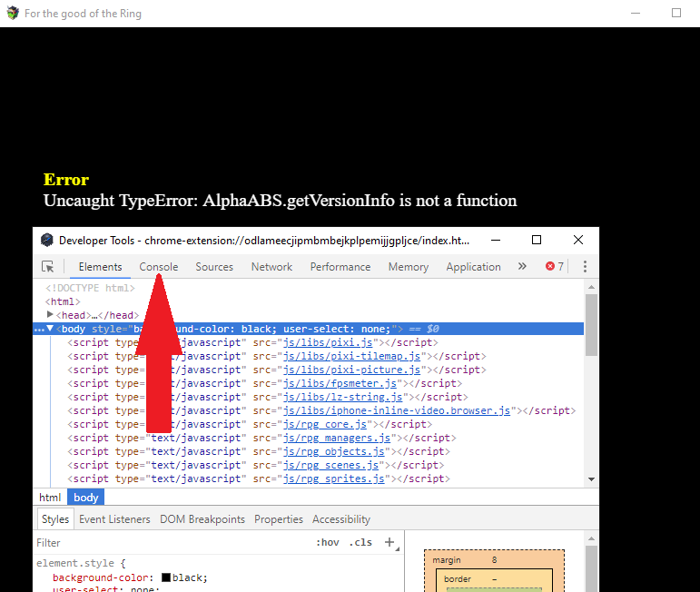The image size is (700, 592).
Task: Open the Properties pane tab
Action: point(279,519)
